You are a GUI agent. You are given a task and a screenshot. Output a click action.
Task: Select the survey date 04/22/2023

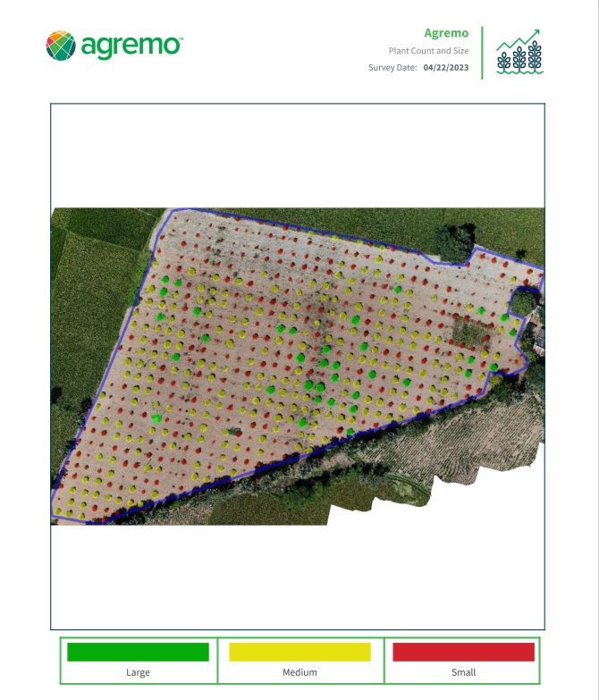tap(446, 68)
